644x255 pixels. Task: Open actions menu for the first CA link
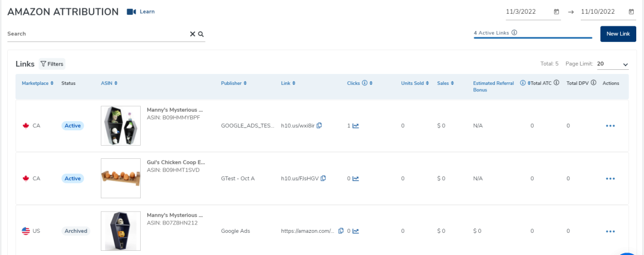(x=610, y=126)
